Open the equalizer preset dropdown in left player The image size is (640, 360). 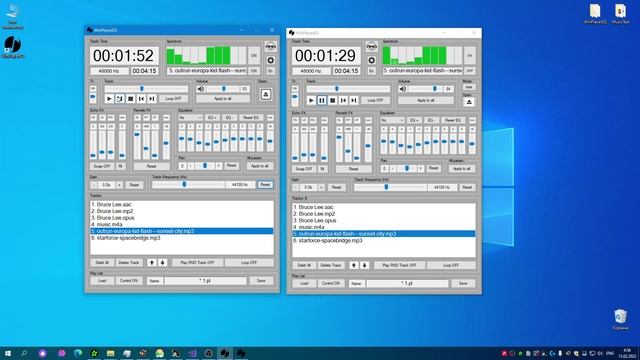tap(191, 118)
